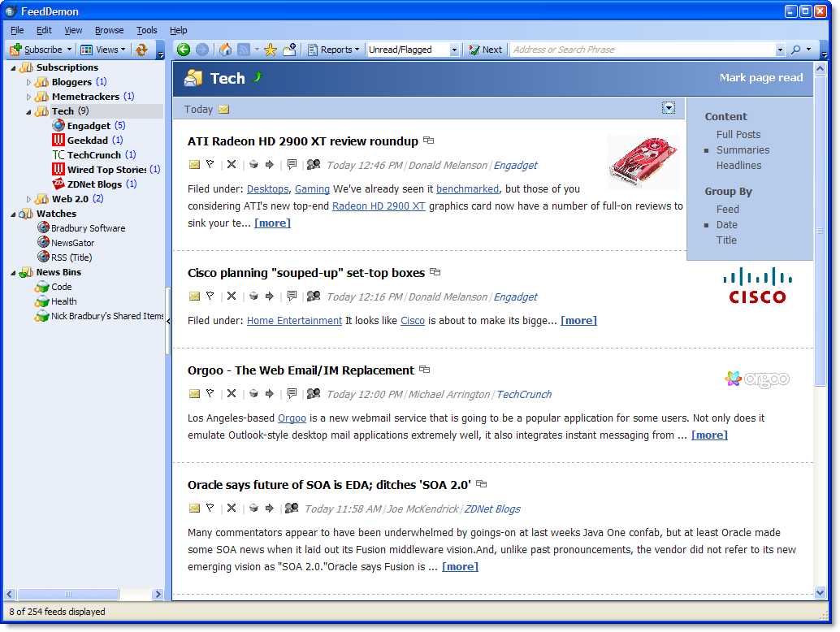Viewport: 840px width, 632px height.
Task: Flag the ATI Radeon article
Action: click(x=210, y=164)
